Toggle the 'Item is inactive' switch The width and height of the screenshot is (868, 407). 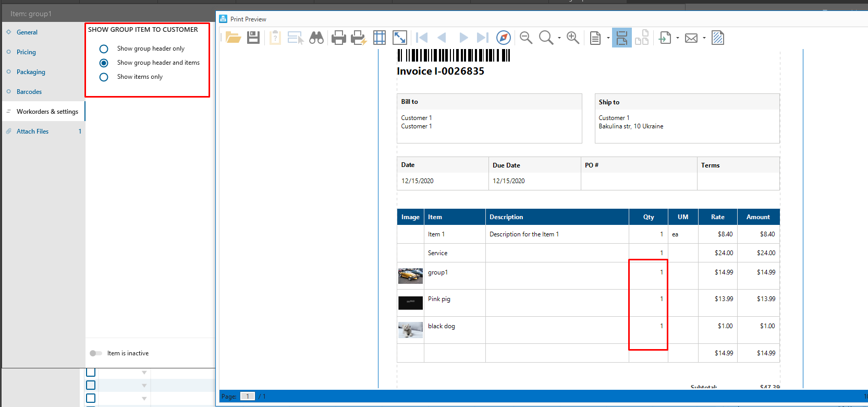pos(96,353)
